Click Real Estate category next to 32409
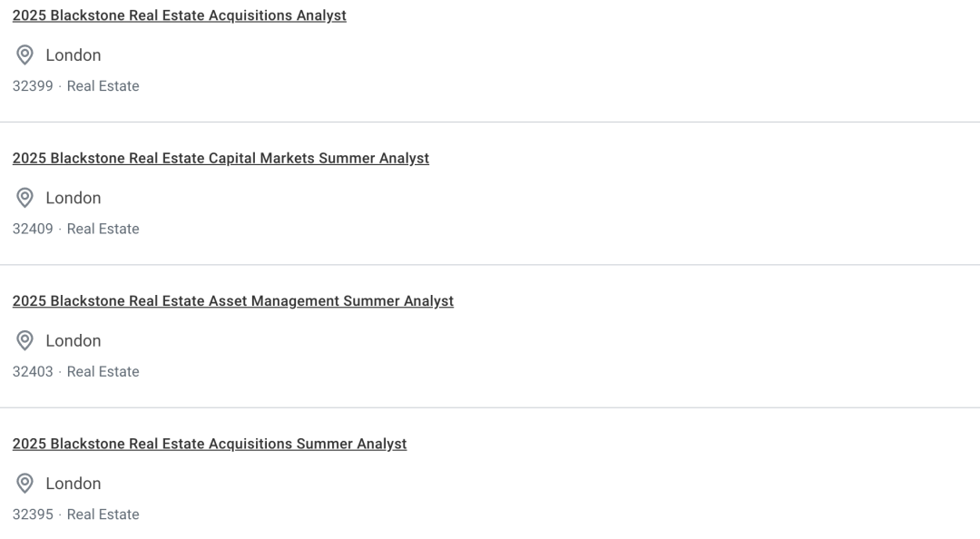The height and width of the screenshot is (539, 980). [103, 229]
